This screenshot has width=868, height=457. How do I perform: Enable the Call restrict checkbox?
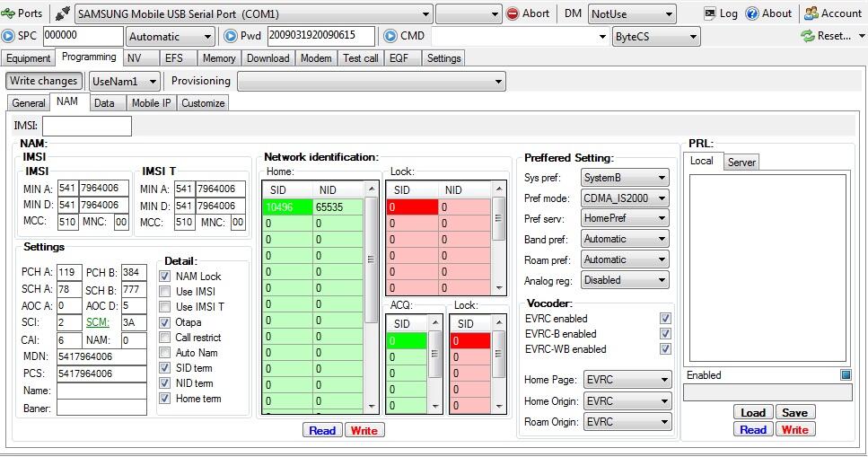click(x=164, y=338)
